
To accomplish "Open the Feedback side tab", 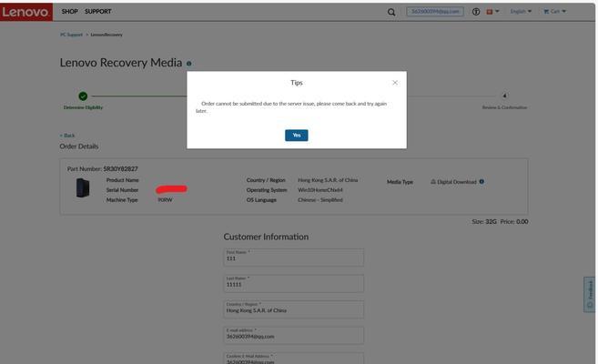I will pos(590,295).
